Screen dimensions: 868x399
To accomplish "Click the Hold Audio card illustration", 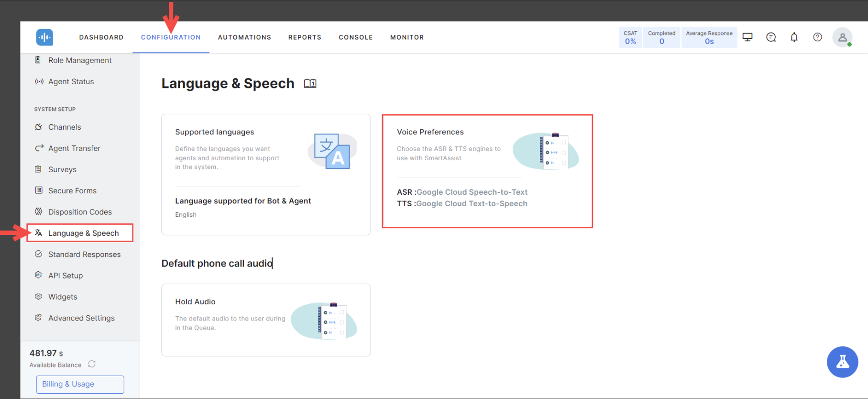I will click(x=324, y=321).
